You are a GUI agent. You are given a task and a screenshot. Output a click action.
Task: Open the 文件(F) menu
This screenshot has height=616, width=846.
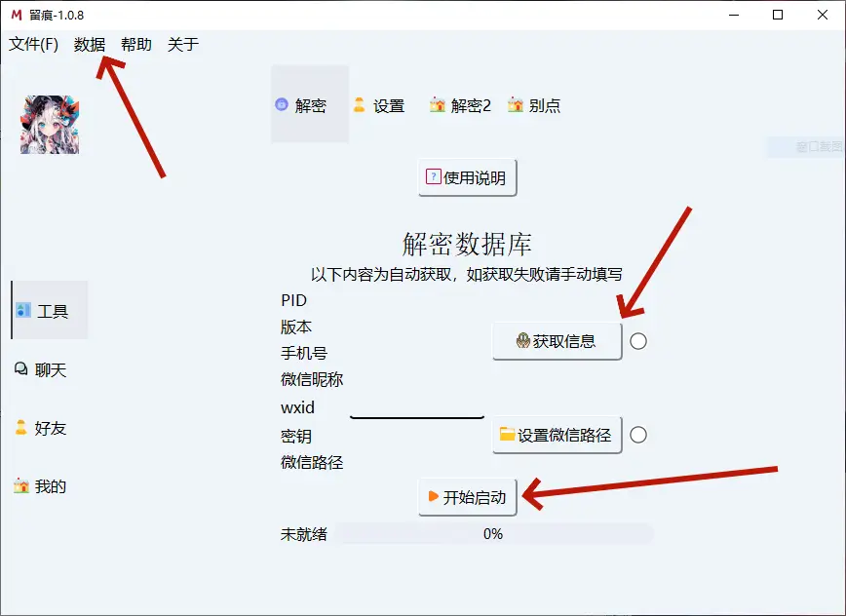coord(33,44)
